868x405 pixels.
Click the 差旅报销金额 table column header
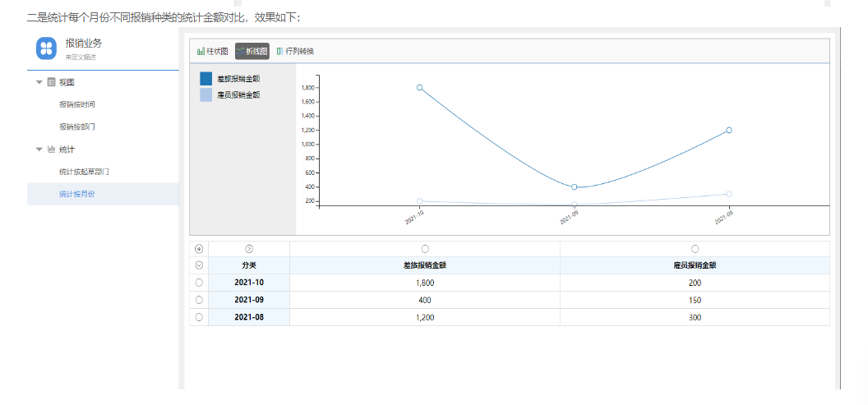coord(425,265)
